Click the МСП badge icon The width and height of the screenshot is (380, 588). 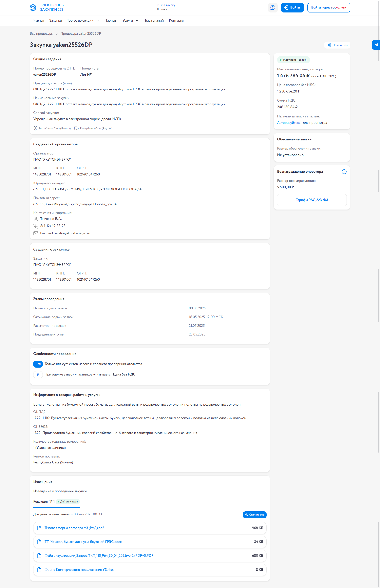pos(38,364)
